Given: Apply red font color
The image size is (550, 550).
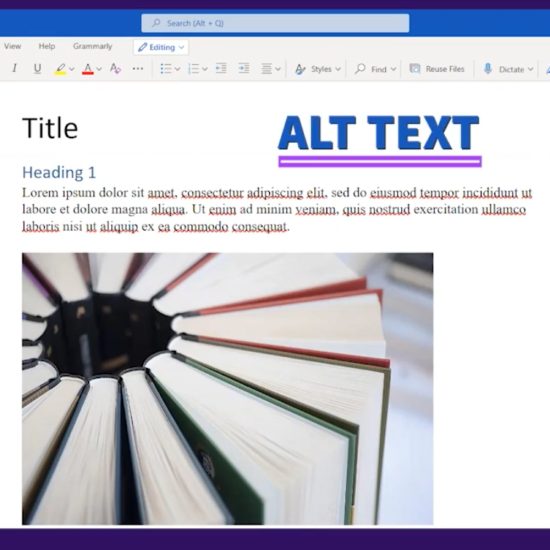Looking at the screenshot, I should pos(88,69).
